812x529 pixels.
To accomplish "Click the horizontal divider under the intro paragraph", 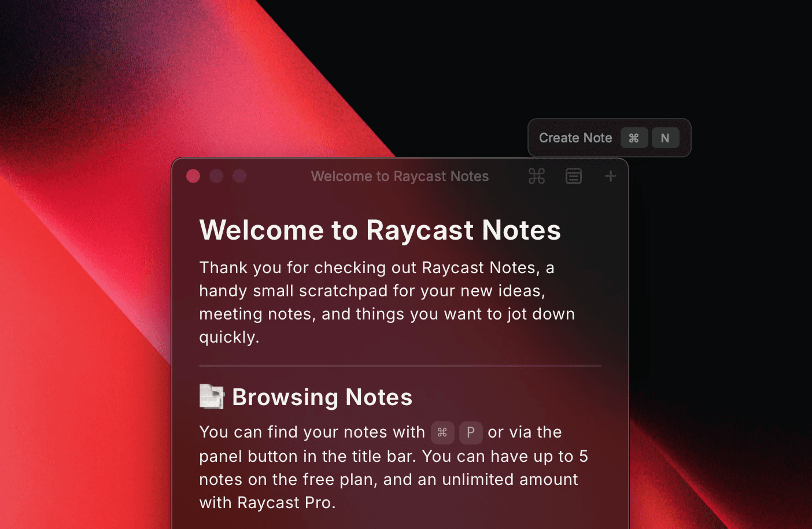I will tap(400, 365).
